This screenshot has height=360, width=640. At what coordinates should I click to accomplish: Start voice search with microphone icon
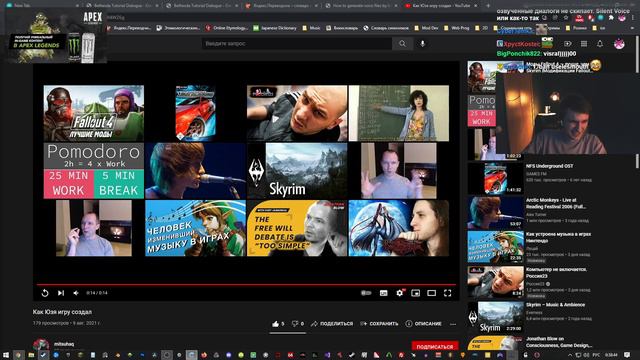coord(423,43)
